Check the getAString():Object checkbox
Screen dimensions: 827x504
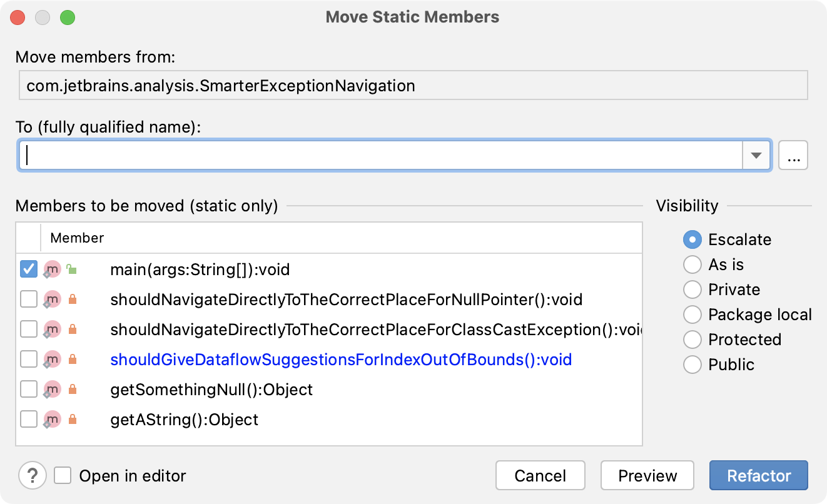(29, 420)
